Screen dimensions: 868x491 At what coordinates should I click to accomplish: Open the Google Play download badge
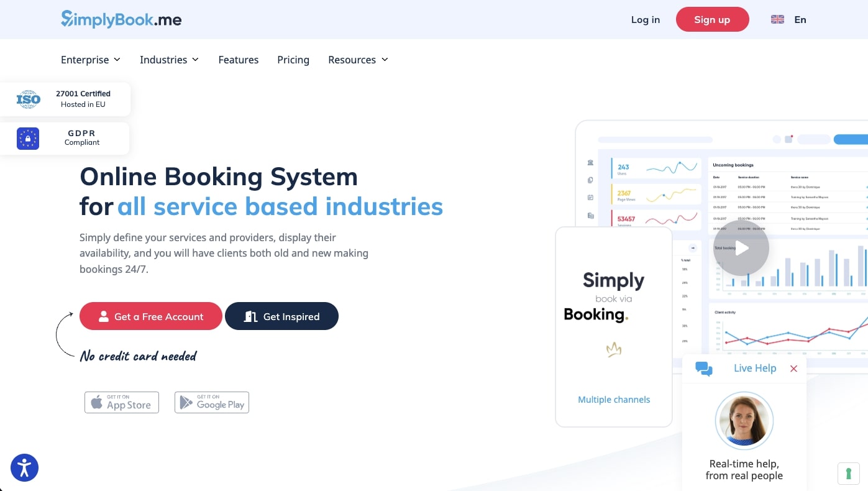tap(212, 402)
